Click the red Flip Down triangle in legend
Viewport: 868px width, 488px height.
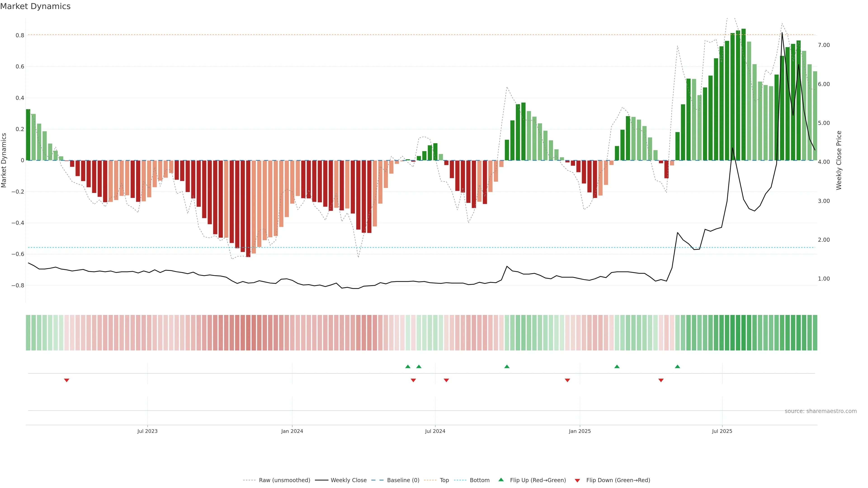coord(577,481)
